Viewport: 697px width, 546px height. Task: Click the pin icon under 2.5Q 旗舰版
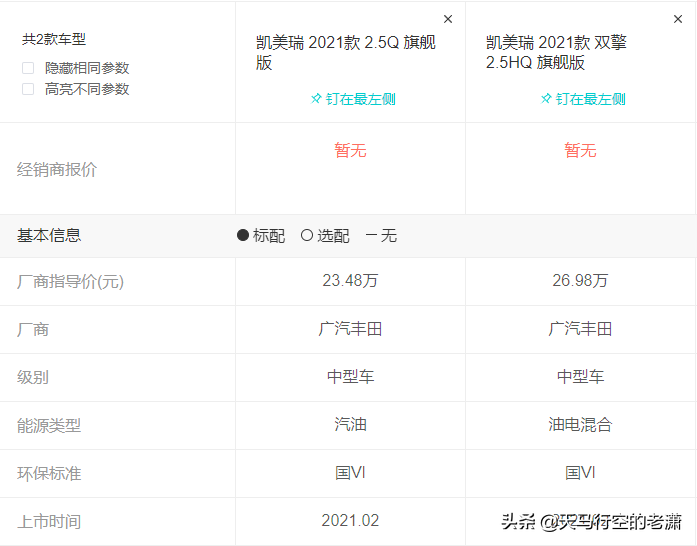(x=316, y=99)
